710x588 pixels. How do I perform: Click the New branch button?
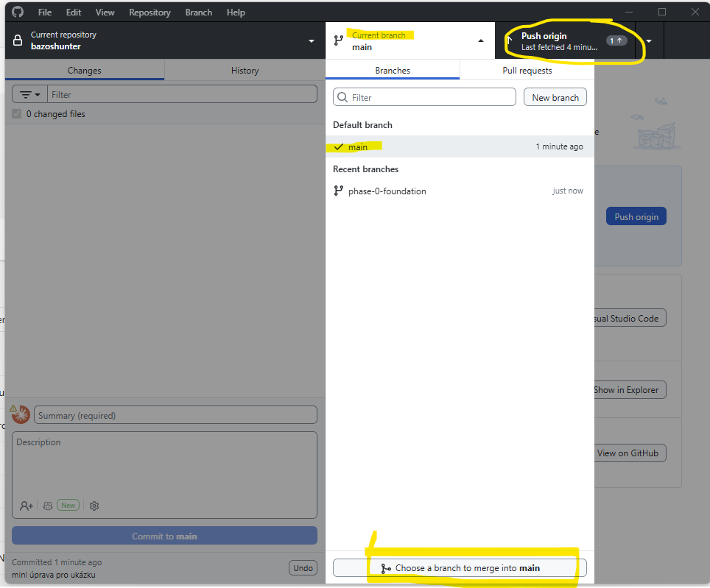point(555,97)
